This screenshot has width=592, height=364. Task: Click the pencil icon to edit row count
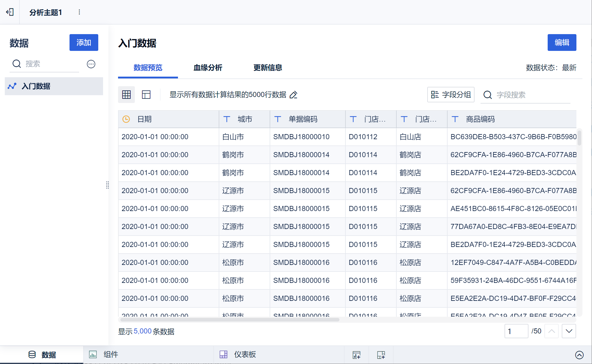click(294, 95)
